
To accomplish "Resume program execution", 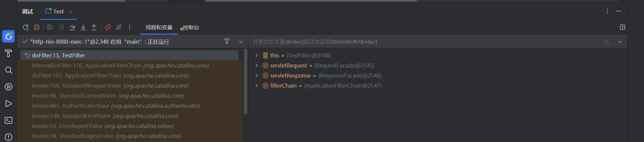I will (x=50, y=27).
